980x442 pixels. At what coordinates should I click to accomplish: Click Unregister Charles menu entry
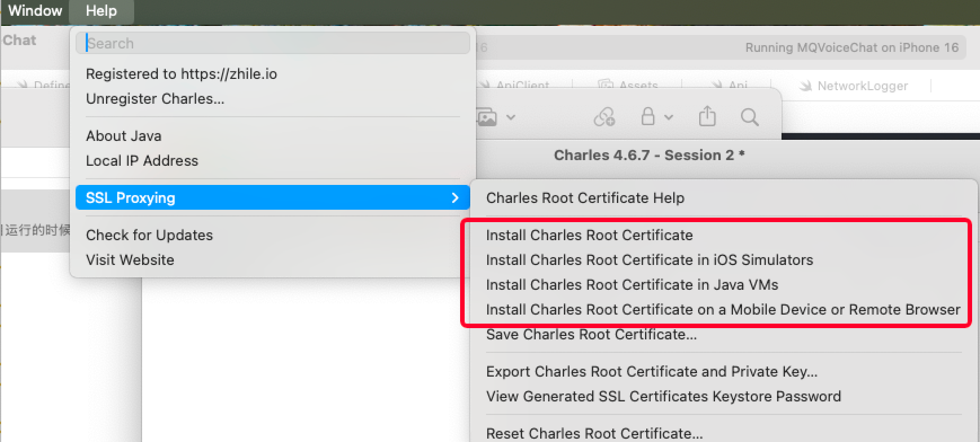[155, 99]
